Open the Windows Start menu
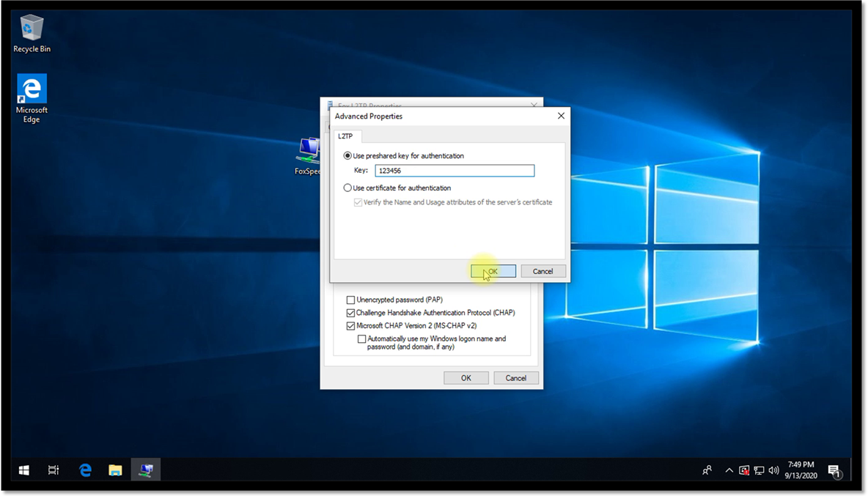This screenshot has height=496, width=868. pos(23,470)
